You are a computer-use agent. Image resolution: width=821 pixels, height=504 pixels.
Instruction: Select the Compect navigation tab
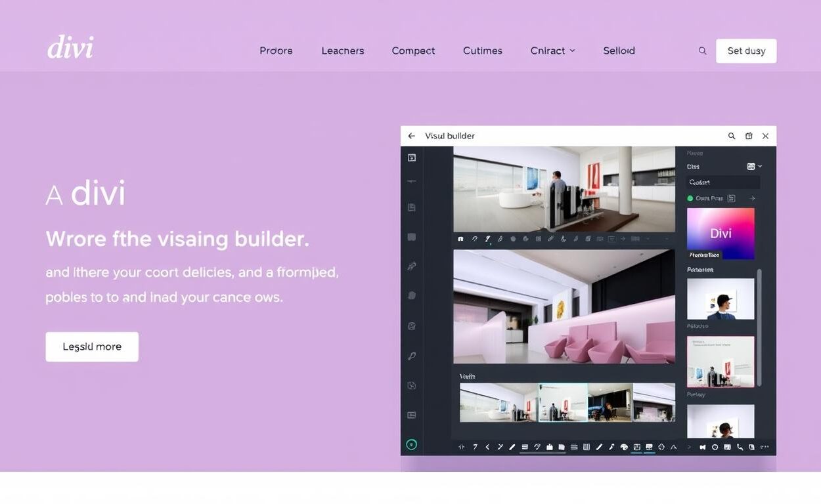point(413,51)
